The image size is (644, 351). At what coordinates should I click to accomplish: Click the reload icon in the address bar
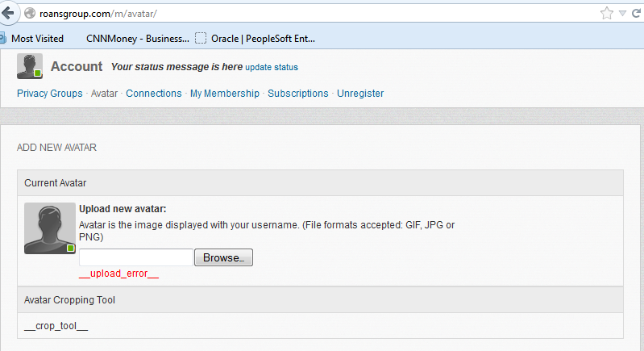pyautogui.click(x=637, y=13)
